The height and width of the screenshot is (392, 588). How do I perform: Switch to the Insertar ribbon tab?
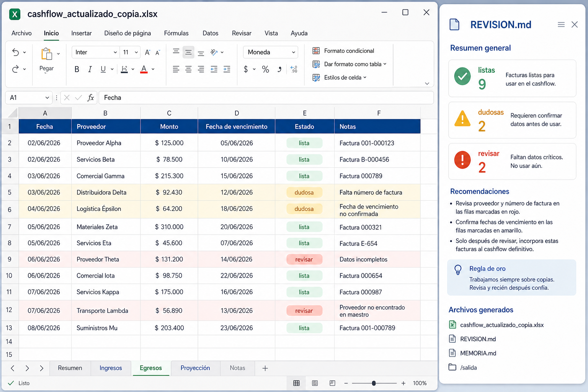coord(82,33)
